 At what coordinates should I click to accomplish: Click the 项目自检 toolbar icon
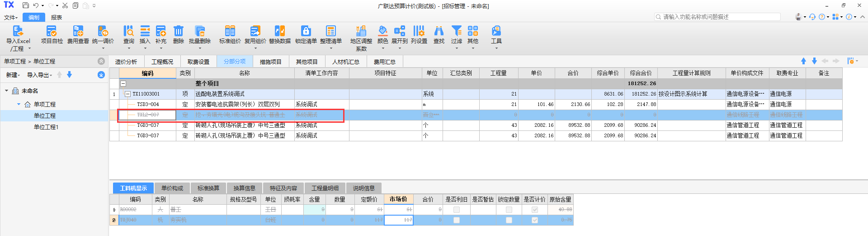click(x=52, y=31)
